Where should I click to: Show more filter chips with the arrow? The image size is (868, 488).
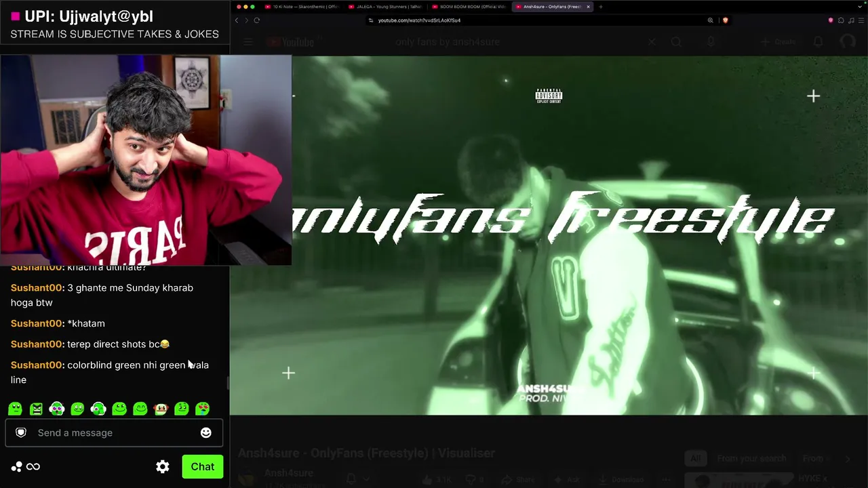click(848, 459)
